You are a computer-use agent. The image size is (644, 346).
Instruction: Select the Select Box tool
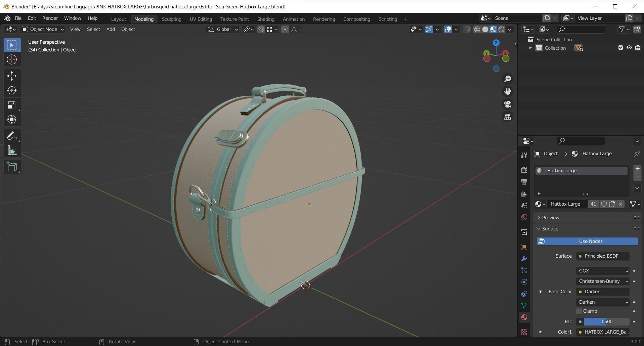12,45
